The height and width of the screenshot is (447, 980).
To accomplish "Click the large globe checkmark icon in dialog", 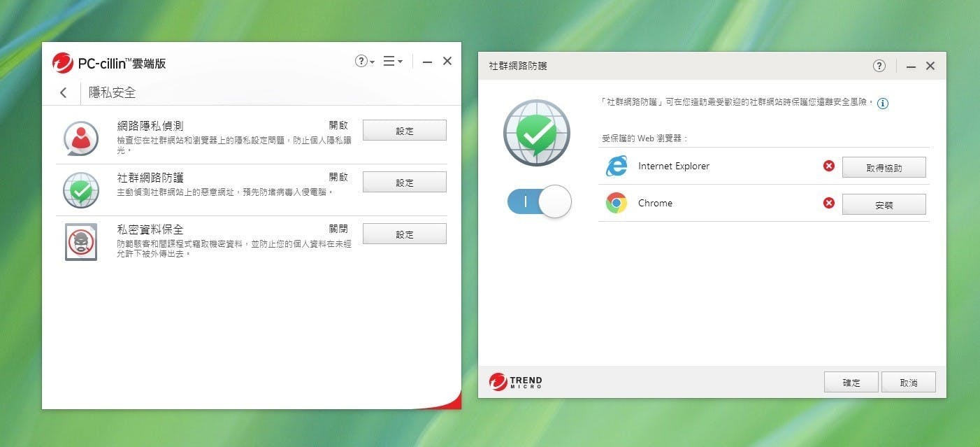I will (537, 133).
